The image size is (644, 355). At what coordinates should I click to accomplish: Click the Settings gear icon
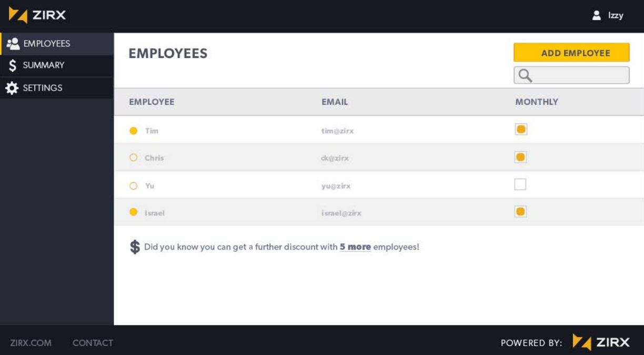(x=12, y=88)
